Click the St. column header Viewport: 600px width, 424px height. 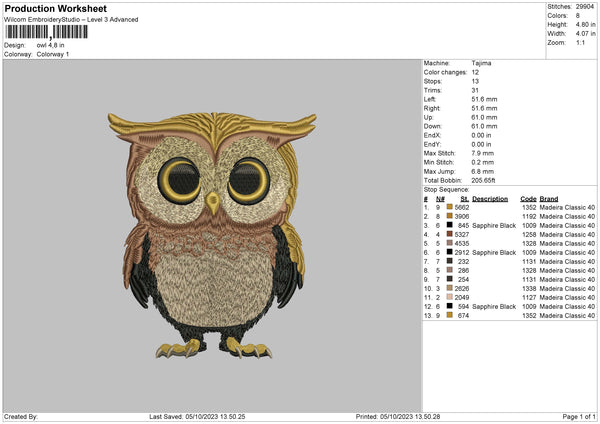pyautogui.click(x=464, y=198)
